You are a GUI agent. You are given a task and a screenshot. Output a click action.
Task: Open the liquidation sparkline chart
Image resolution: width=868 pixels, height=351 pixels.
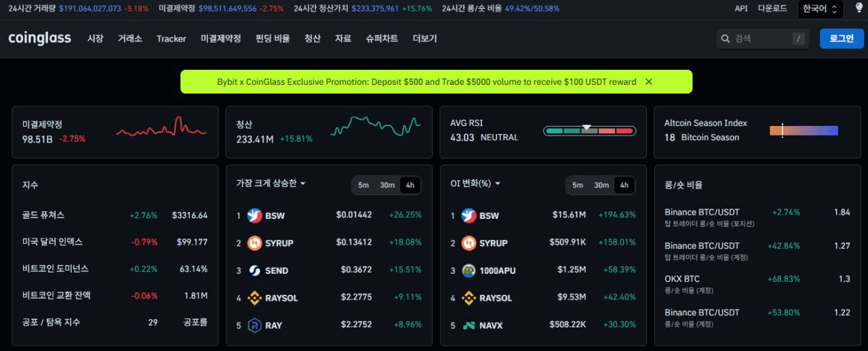(376, 126)
